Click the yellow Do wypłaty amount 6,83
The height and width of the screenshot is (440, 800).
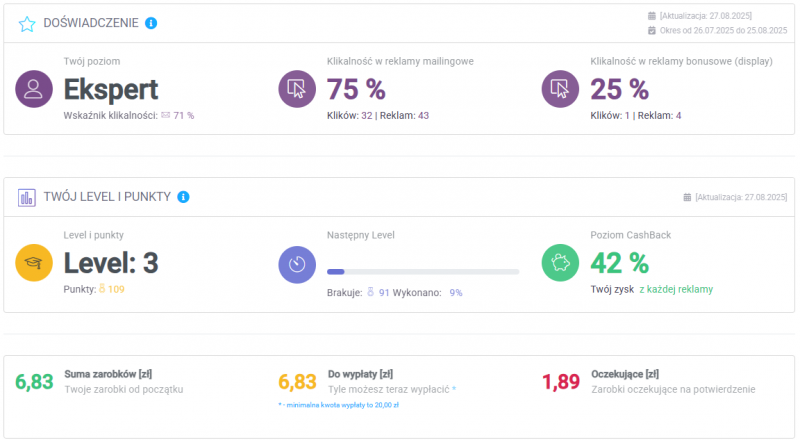(x=297, y=381)
